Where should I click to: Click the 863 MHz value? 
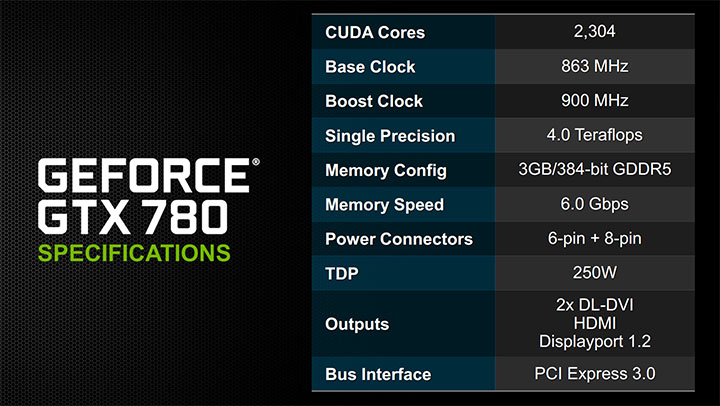594,66
